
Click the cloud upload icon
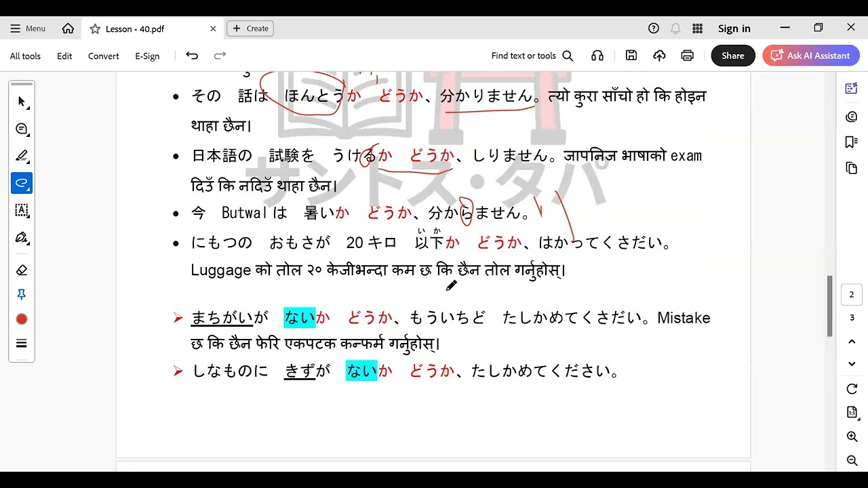coord(659,56)
